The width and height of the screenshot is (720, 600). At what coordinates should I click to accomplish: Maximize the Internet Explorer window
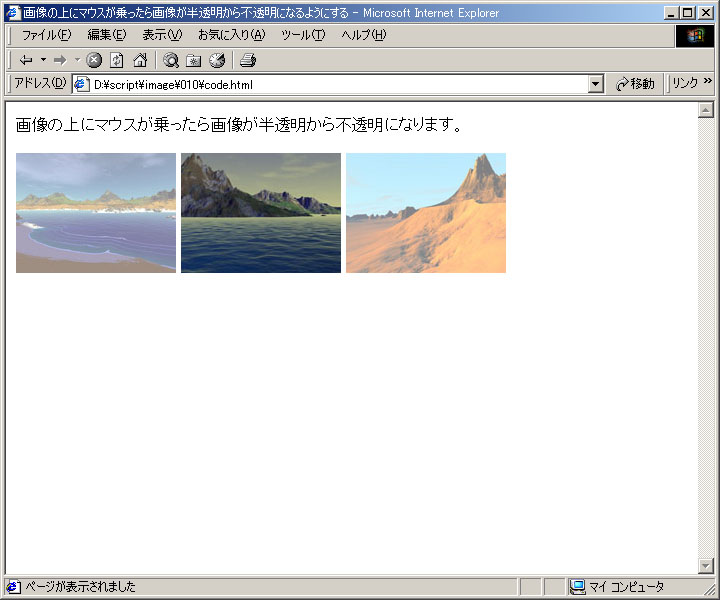687,13
